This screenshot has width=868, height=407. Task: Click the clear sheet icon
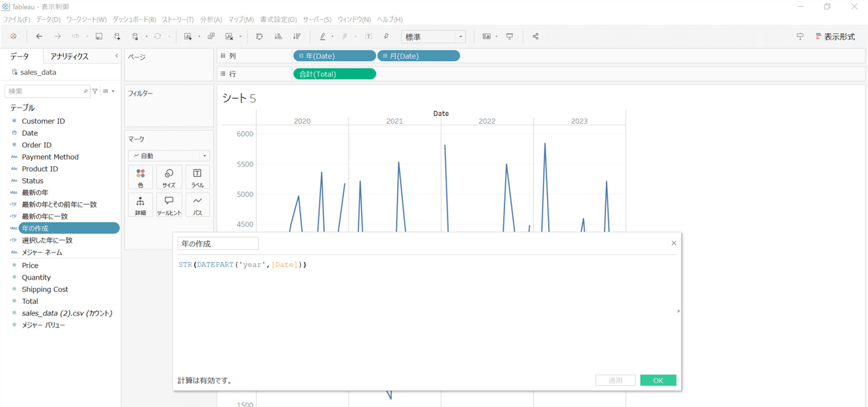[x=229, y=36]
